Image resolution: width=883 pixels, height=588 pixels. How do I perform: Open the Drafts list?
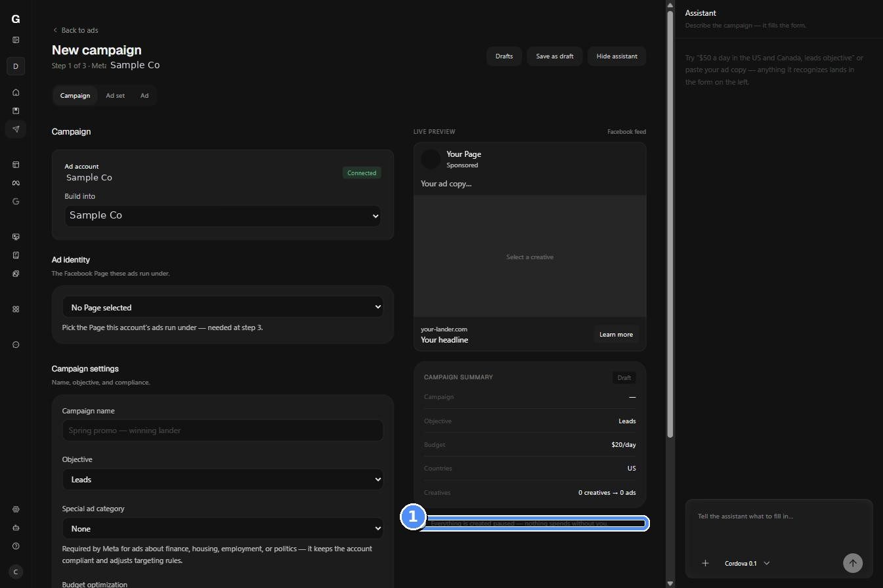pos(504,56)
